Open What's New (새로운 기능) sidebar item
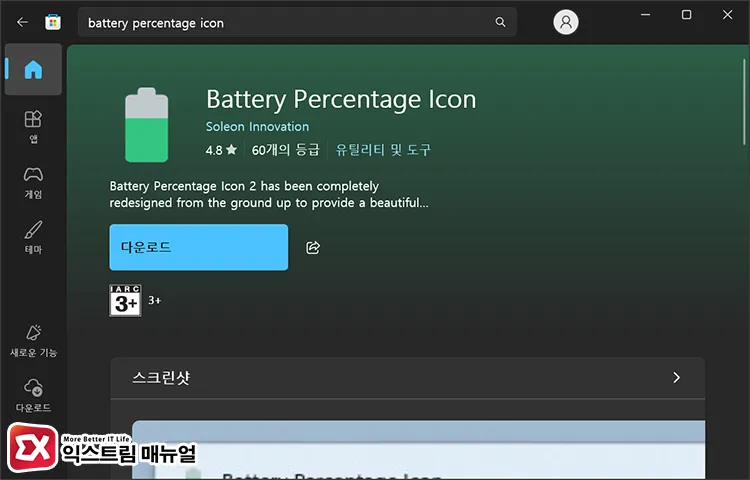This screenshot has height=480, width=750. [x=33, y=341]
